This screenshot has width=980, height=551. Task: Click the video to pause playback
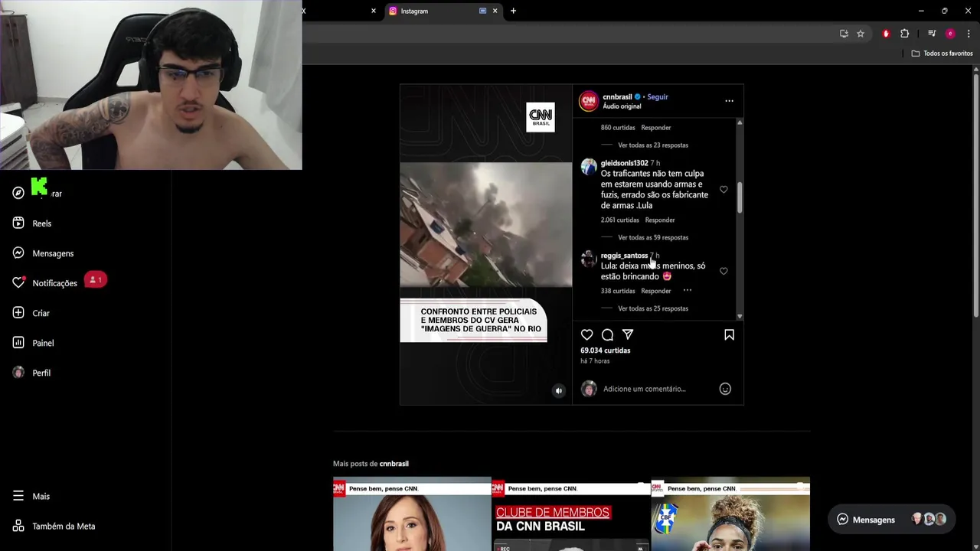click(x=485, y=245)
